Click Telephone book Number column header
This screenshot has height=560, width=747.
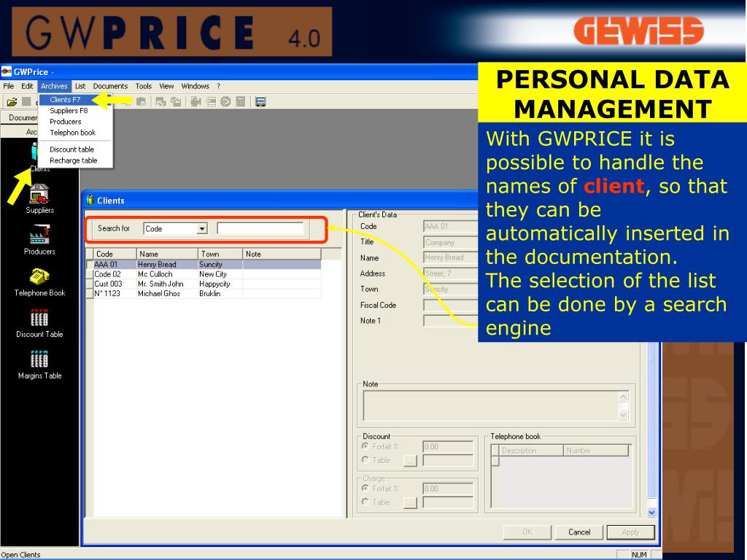(x=595, y=451)
